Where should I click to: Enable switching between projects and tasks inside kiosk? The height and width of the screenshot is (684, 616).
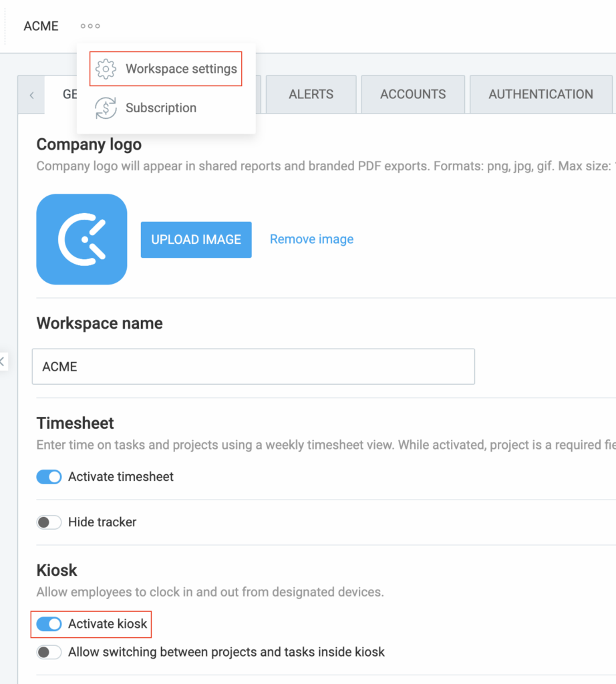(49, 652)
